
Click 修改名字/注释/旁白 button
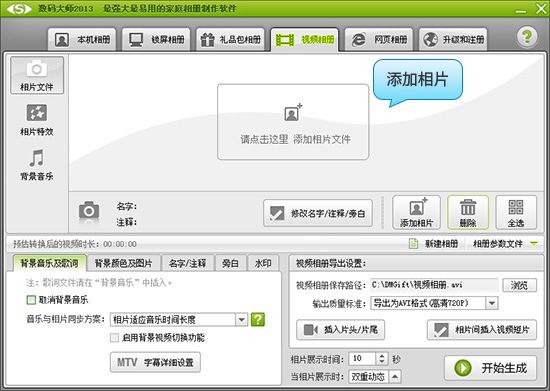coord(318,213)
